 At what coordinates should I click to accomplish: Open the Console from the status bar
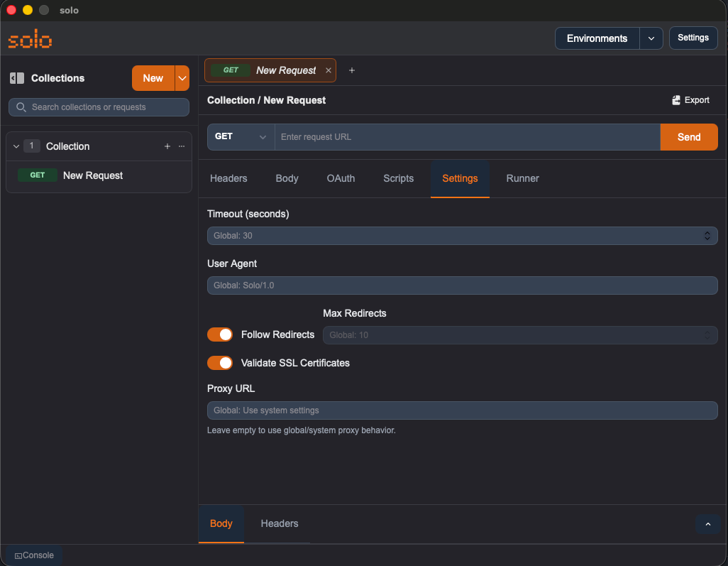[x=33, y=555]
